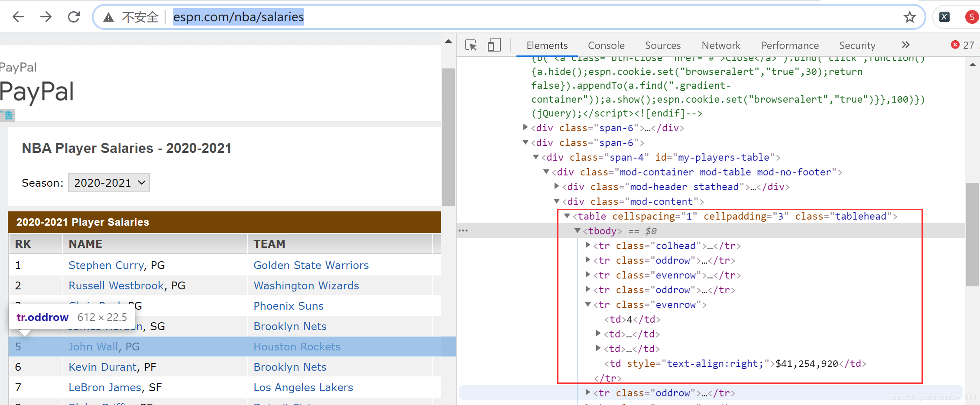Image resolution: width=980 pixels, height=405 pixels.
Task: Expand the mod-header stathead div node
Action: 557,186
